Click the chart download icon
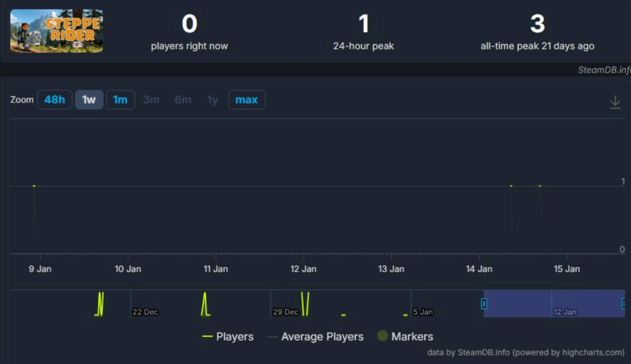The width and height of the screenshot is (631, 364). click(x=615, y=102)
